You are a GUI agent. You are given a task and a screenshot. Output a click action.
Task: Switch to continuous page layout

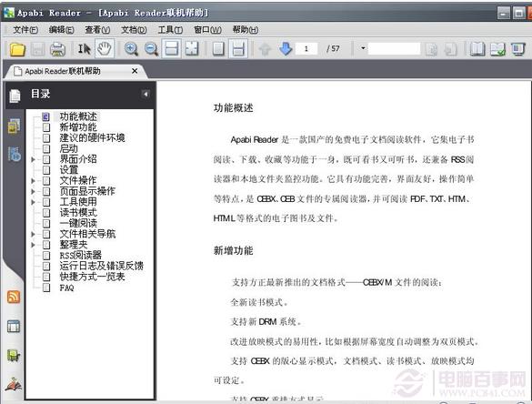point(238,49)
